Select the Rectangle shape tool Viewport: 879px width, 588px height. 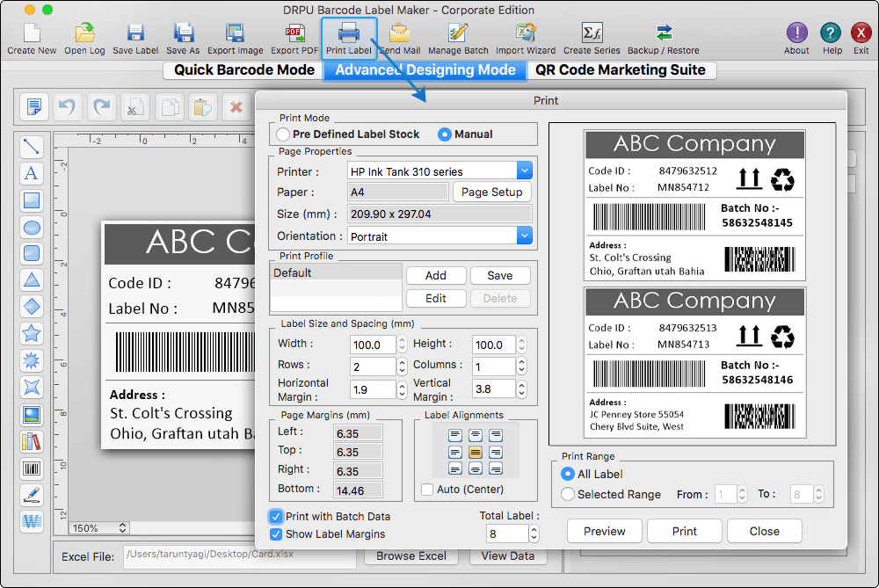tap(32, 200)
